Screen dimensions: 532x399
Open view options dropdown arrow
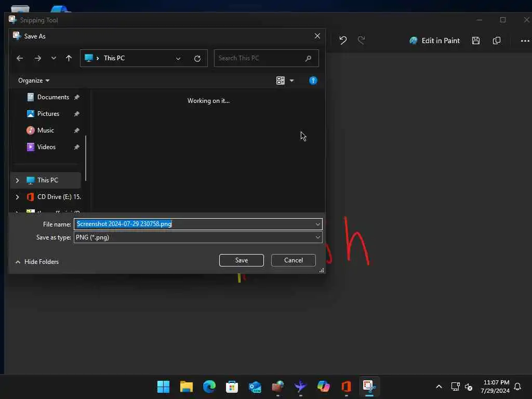click(291, 81)
